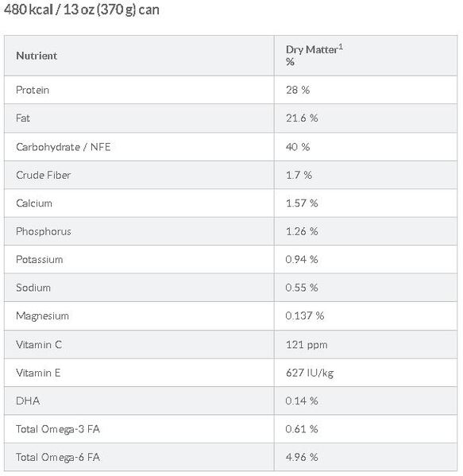Viewport: 463px width, 476px height.
Task: Select the Protein row label
Action: point(33,90)
